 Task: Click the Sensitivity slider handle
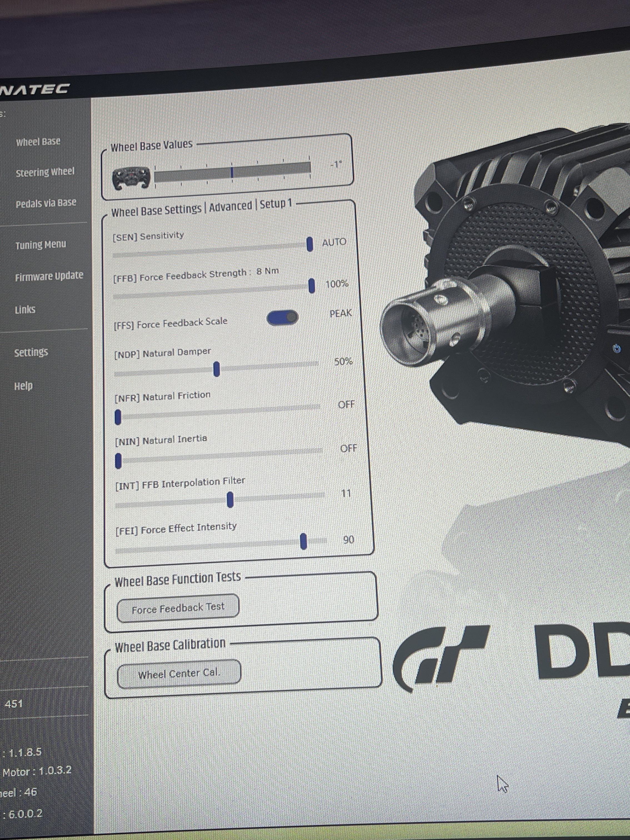coord(310,244)
